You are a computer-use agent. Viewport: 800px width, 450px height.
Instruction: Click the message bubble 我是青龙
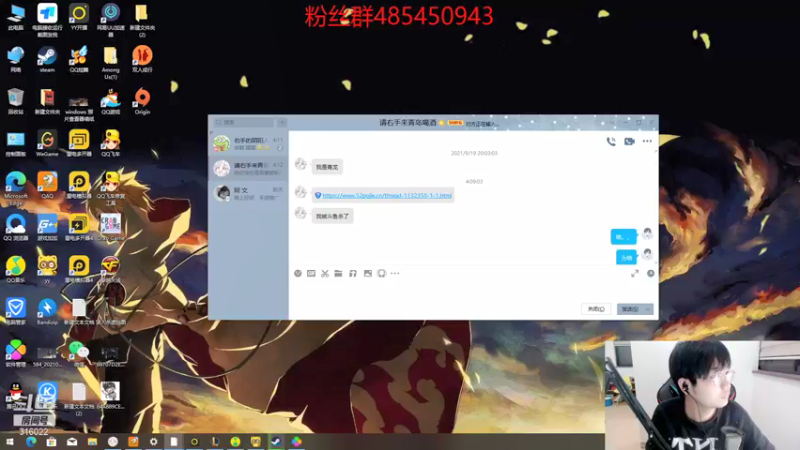[x=327, y=167]
